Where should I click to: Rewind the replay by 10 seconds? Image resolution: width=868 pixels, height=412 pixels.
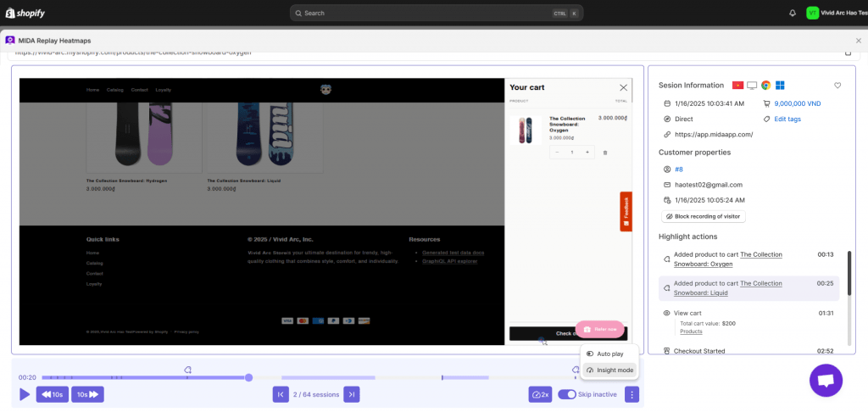[x=52, y=394]
